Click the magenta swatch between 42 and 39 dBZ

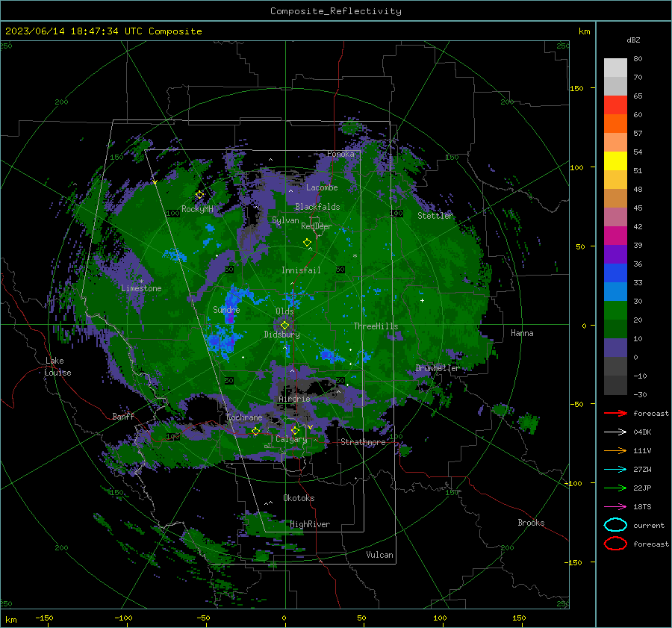[x=615, y=236]
